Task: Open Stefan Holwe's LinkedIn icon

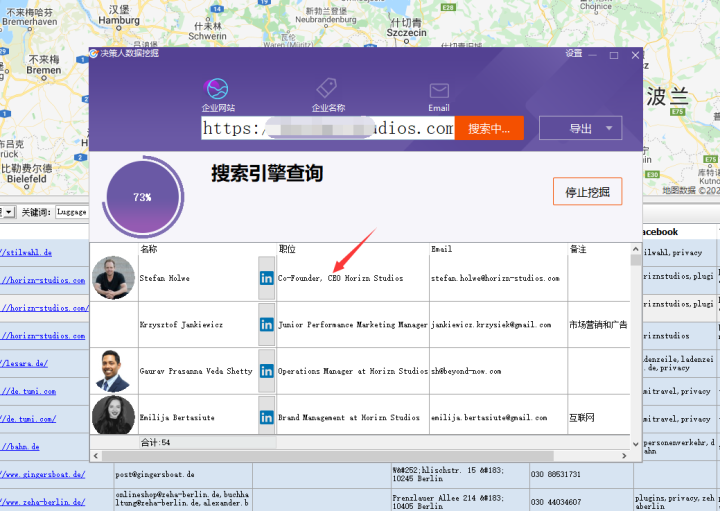Action: pyautogui.click(x=266, y=278)
